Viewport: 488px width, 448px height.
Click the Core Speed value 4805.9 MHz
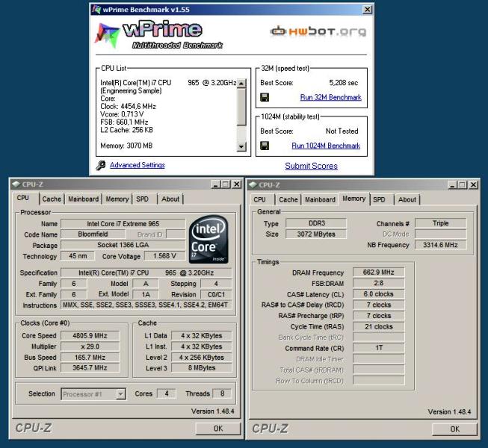90,336
